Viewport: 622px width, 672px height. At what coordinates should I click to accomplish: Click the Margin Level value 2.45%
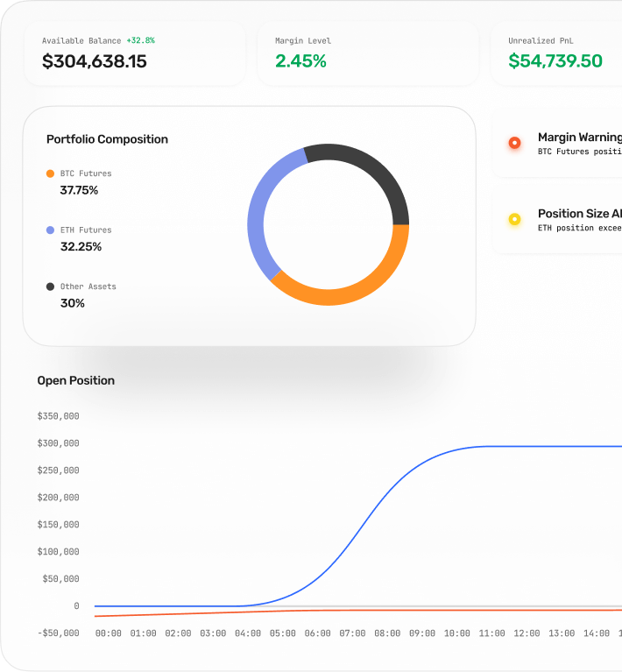pyautogui.click(x=301, y=61)
